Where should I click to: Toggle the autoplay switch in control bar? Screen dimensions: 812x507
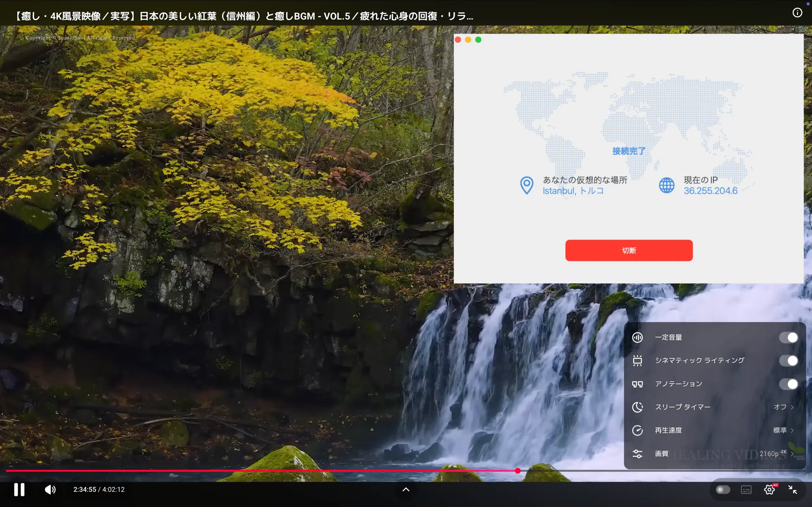(723, 490)
